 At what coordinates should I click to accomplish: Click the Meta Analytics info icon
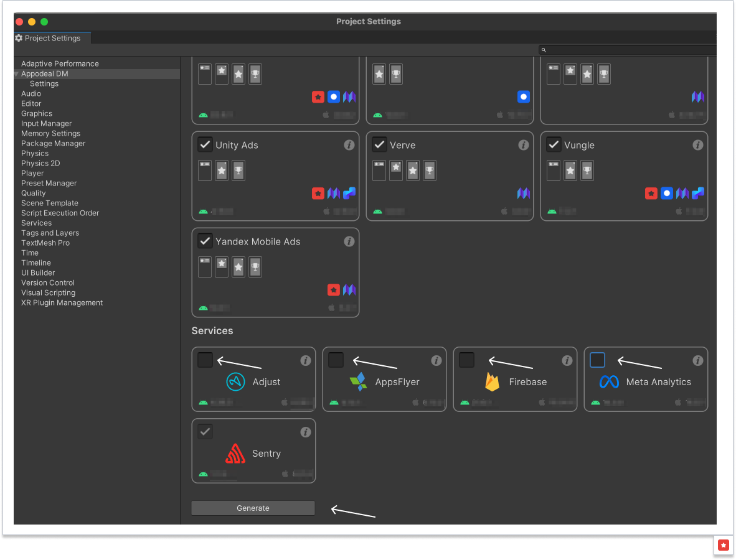pyautogui.click(x=698, y=360)
